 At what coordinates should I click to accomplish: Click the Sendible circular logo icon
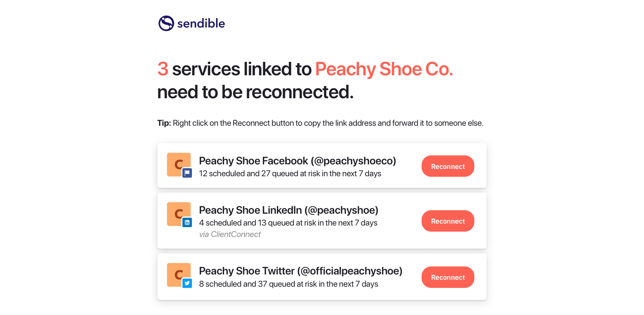(166, 23)
